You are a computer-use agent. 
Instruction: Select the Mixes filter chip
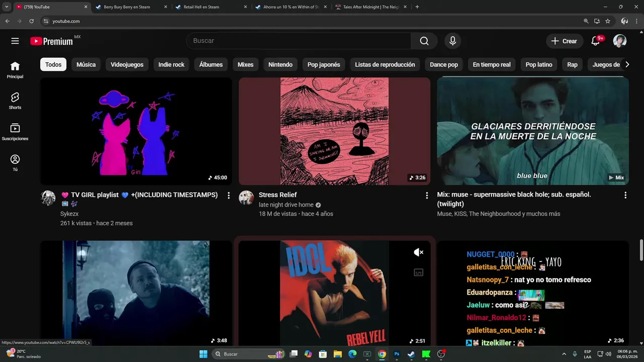pyautogui.click(x=246, y=64)
